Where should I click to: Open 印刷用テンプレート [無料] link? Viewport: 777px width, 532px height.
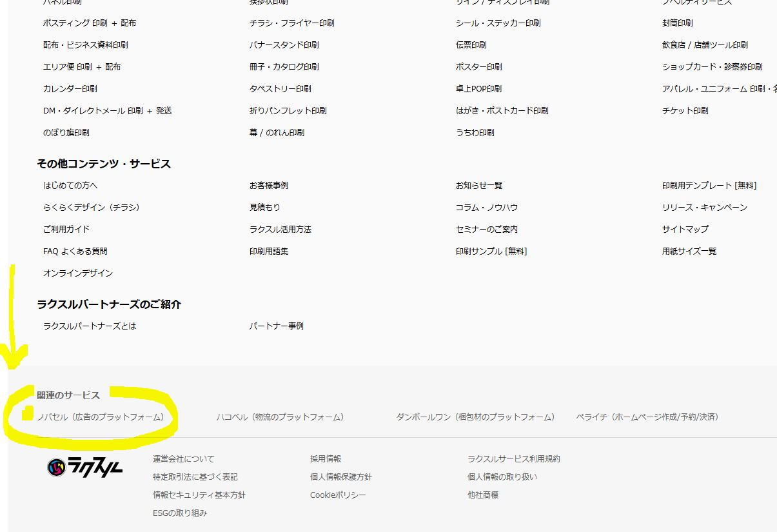point(709,186)
